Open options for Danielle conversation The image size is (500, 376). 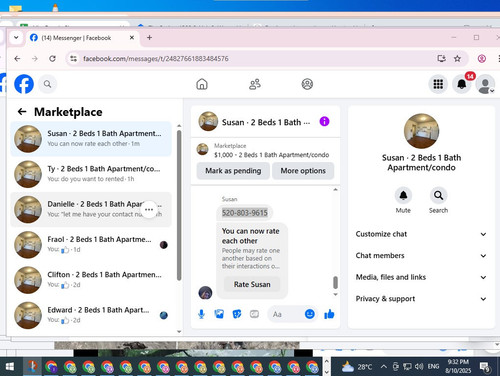coord(149,209)
